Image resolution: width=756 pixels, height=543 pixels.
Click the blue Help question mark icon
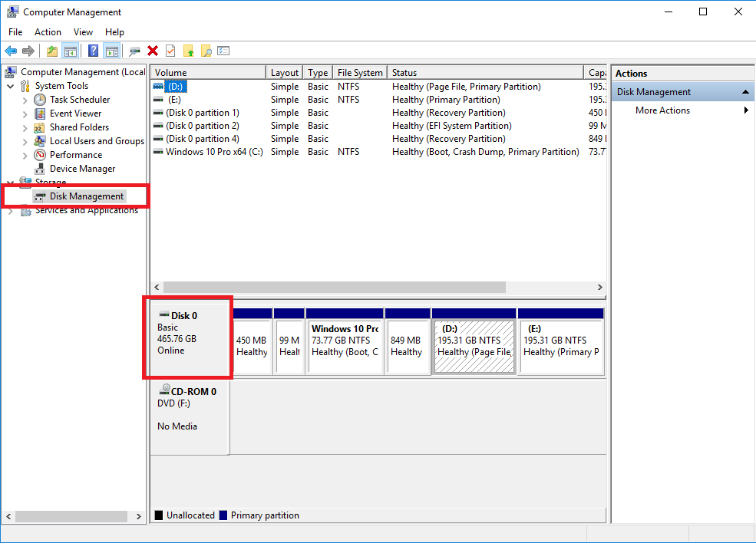pos(93,51)
